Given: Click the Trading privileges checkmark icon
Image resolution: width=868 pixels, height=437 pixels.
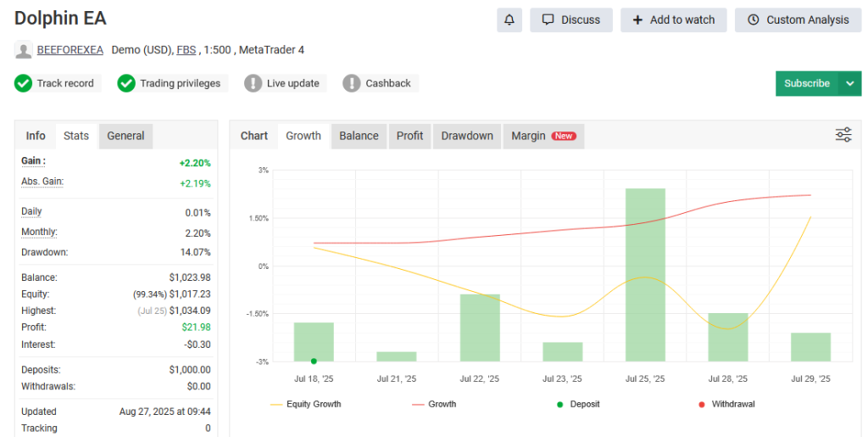Looking at the screenshot, I should (126, 83).
